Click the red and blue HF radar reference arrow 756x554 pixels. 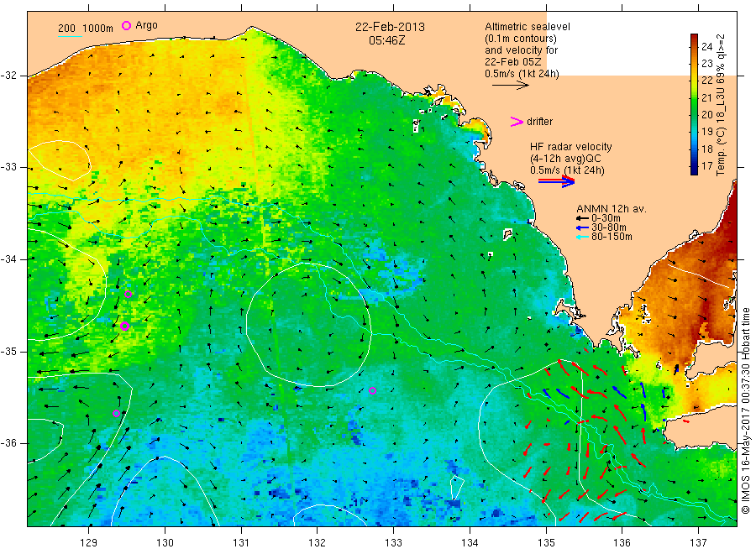(x=557, y=181)
